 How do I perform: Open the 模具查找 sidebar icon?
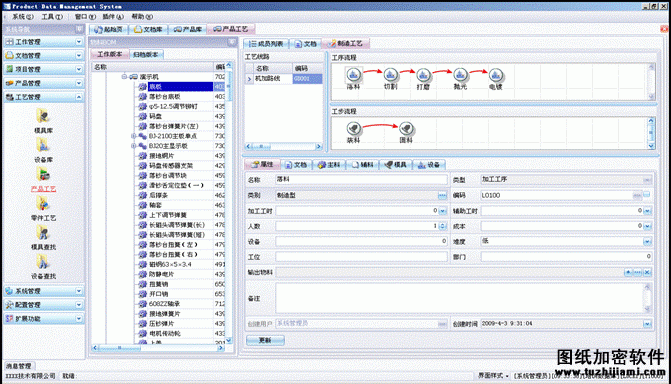(43, 233)
